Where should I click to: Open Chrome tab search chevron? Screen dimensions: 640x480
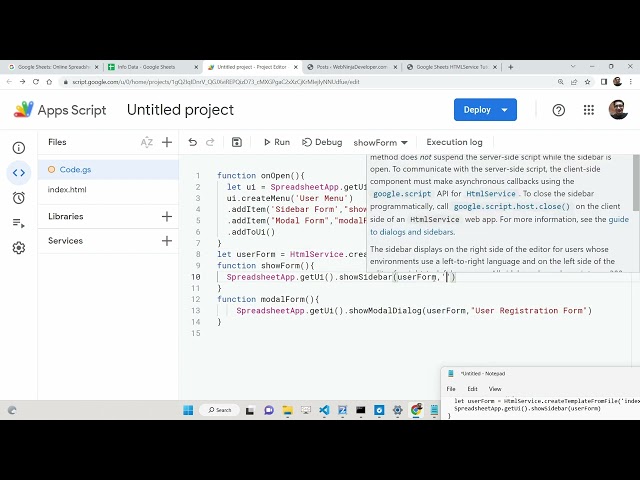573,67
